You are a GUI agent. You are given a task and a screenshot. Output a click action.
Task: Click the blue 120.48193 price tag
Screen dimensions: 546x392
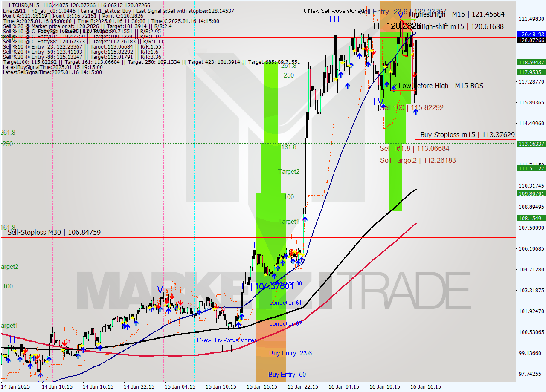point(531,34)
